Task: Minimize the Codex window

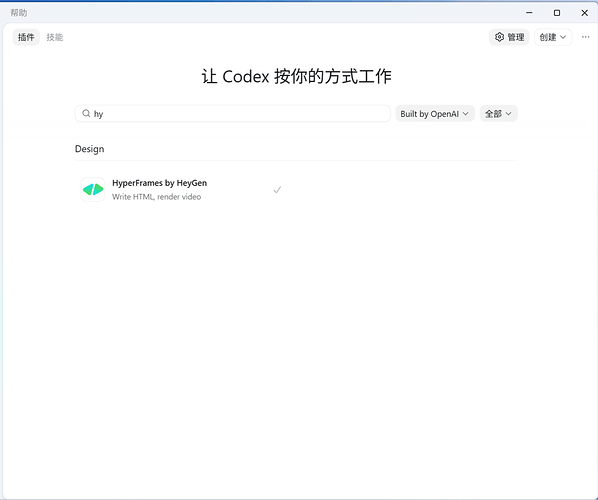Action: pyautogui.click(x=529, y=13)
